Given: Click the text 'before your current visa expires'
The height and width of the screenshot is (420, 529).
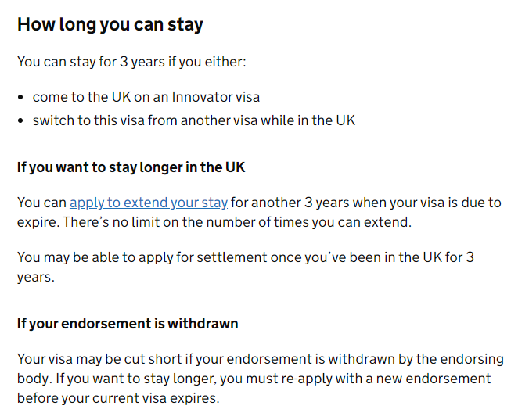Looking at the screenshot, I should 117,398.
